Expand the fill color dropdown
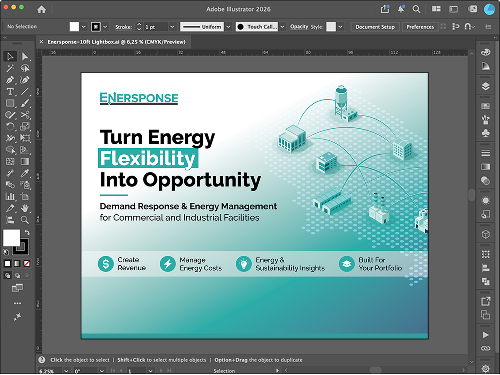This screenshot has width=500, height=375. [x=84, y=27]
